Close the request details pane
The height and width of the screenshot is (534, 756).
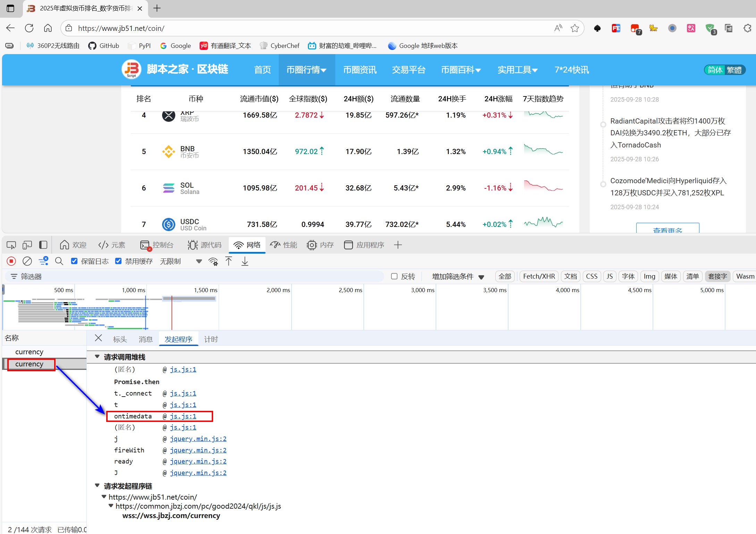click(99, 338)
